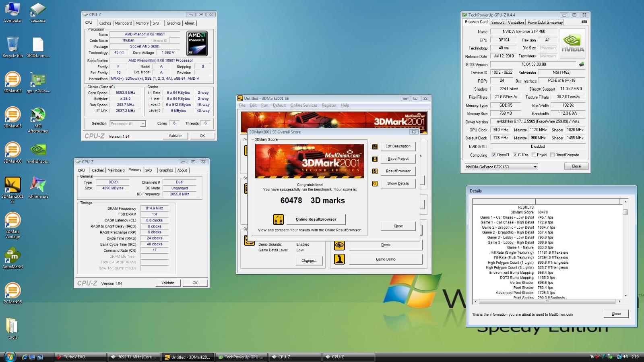Screen dimensions: 644x362
Task: Open Validation tab in GPU-Z
Action: [516, 23]
